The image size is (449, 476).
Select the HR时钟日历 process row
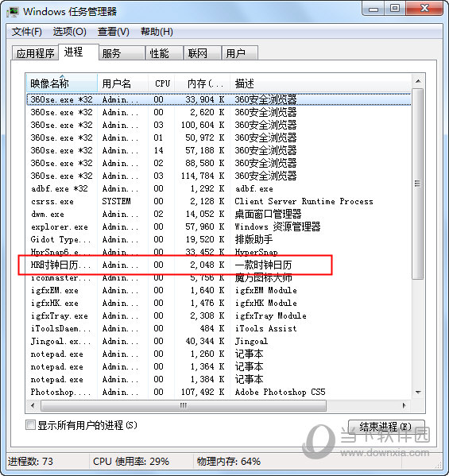click(219, 265)
